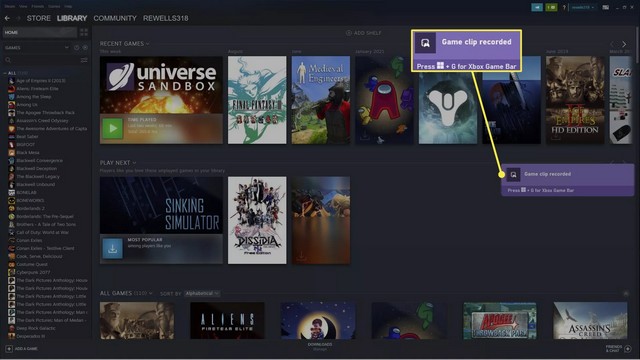Screen dimensions: 640x360
Task: Open Assassin's Creed tile in All Games
Action: (590, 321)
